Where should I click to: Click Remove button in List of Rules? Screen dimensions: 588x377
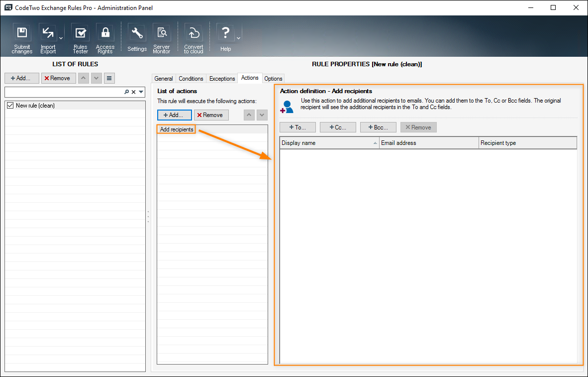click(59, 78)
